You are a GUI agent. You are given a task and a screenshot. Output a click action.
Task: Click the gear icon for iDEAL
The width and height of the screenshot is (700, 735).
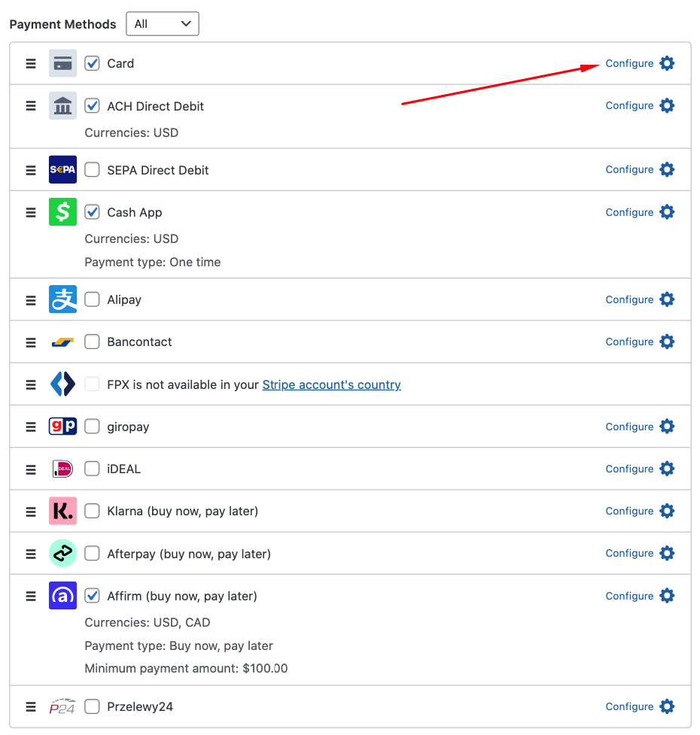coord(667,469)
